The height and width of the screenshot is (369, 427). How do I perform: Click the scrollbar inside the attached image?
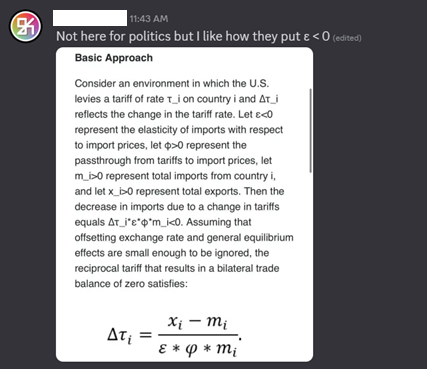(310, 130)
